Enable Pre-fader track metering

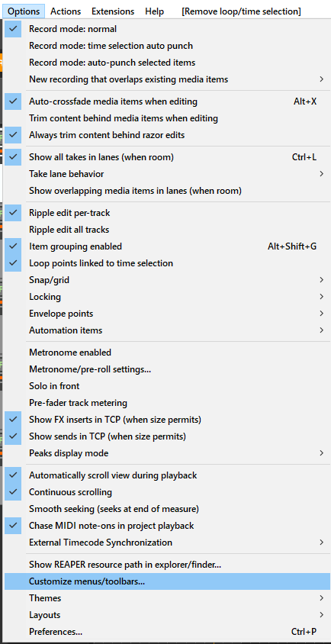click(x=167, y=403)
